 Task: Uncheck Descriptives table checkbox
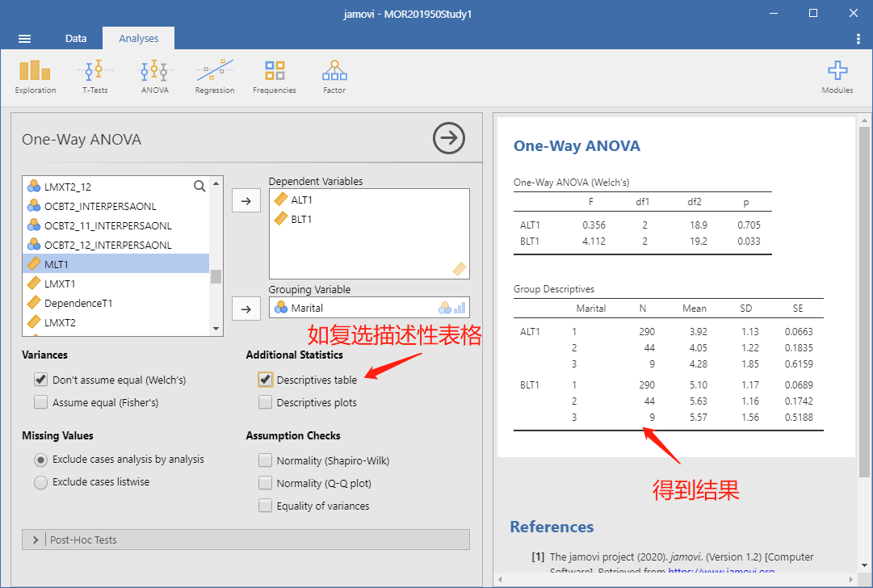coord(266,380)
